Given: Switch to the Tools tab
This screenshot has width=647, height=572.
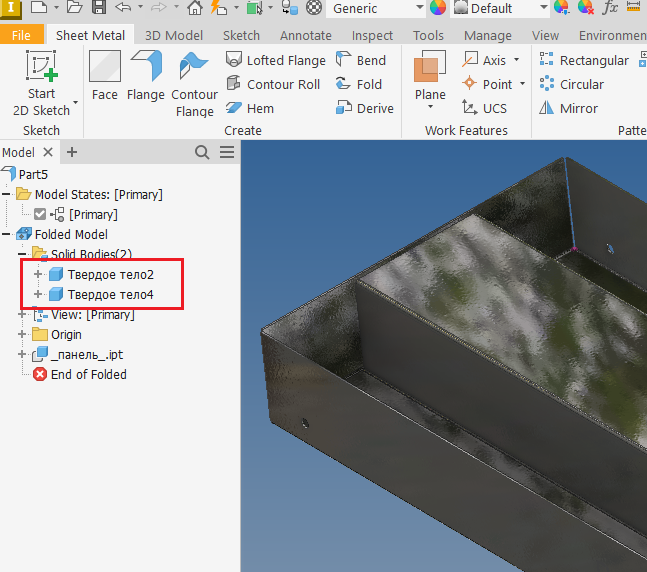Looking at the screenshot, I should coord(428,35).
